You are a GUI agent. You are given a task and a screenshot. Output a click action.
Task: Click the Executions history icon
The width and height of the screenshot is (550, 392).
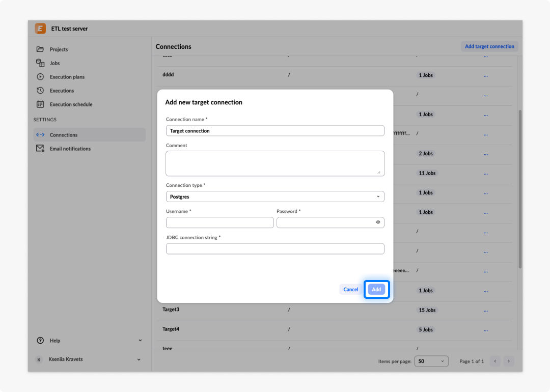pos(40,91)
